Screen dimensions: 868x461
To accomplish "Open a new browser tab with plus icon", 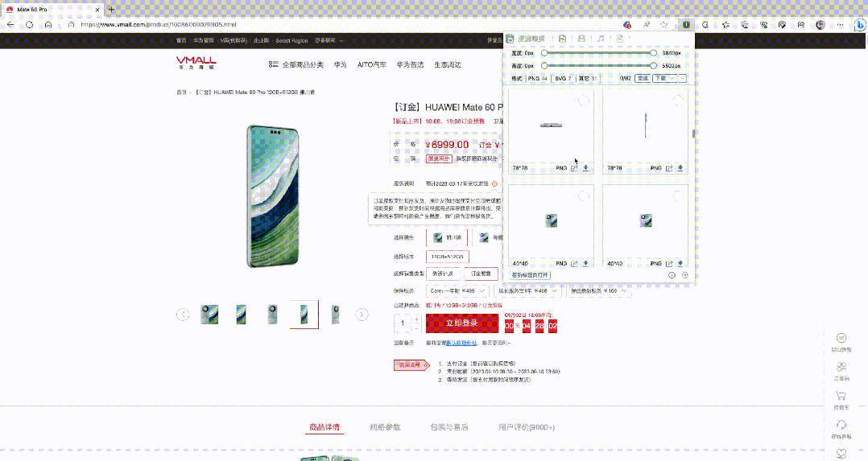I will 111,10.
